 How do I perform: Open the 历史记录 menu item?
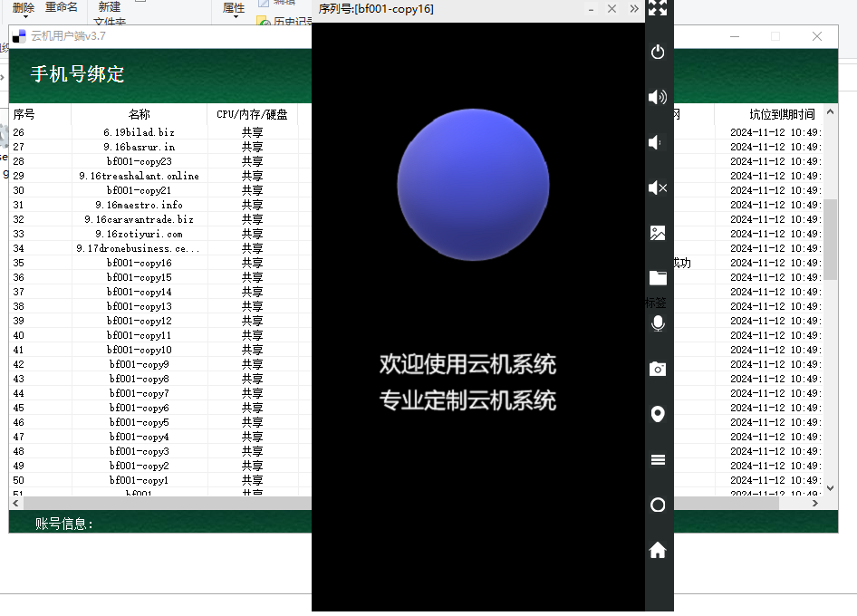tap(288, 22)
